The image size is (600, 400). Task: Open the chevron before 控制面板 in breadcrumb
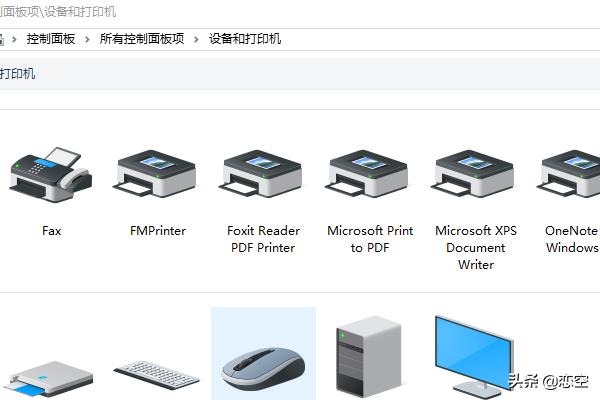[16, 39]
